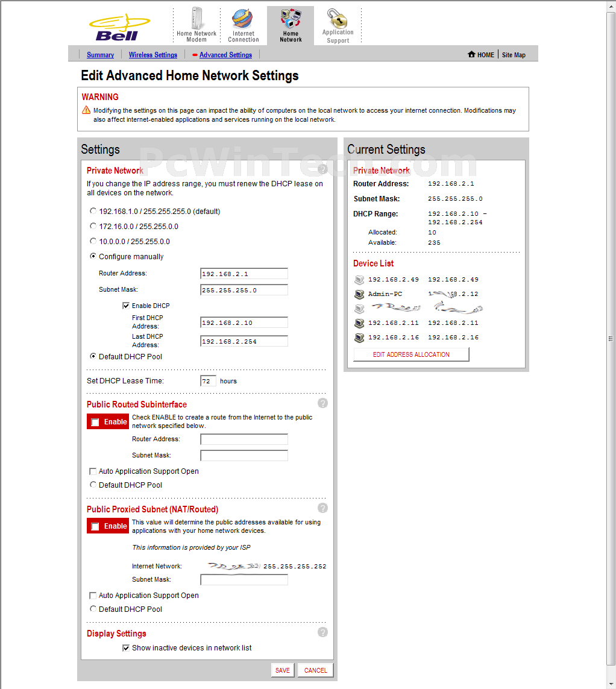Screen dimensions: 616x689
Task: Open Application Support padlock icon
Action: [337, 19]
